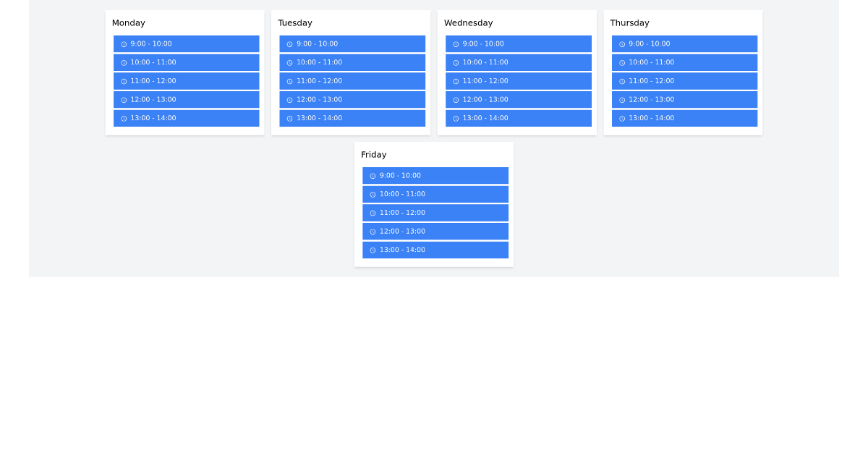Image resolution: width=868 pixels, height=456 pixels.
Task: Click the Wednesday day card heading
Action: coord(469,22)
